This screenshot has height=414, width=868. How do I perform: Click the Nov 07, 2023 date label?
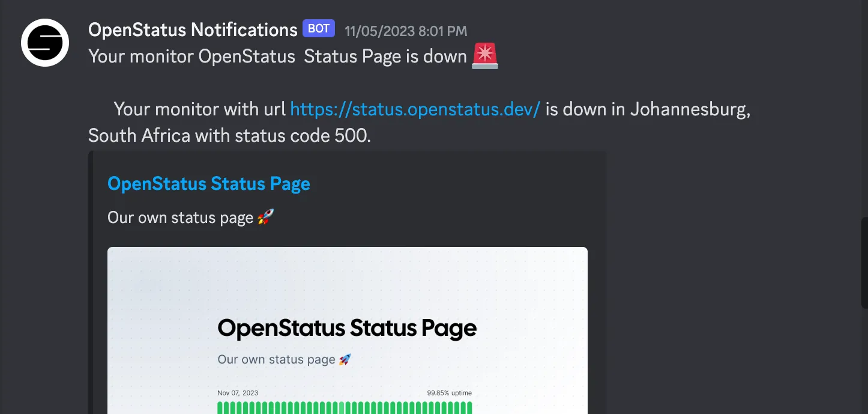(x=238, y=392)
